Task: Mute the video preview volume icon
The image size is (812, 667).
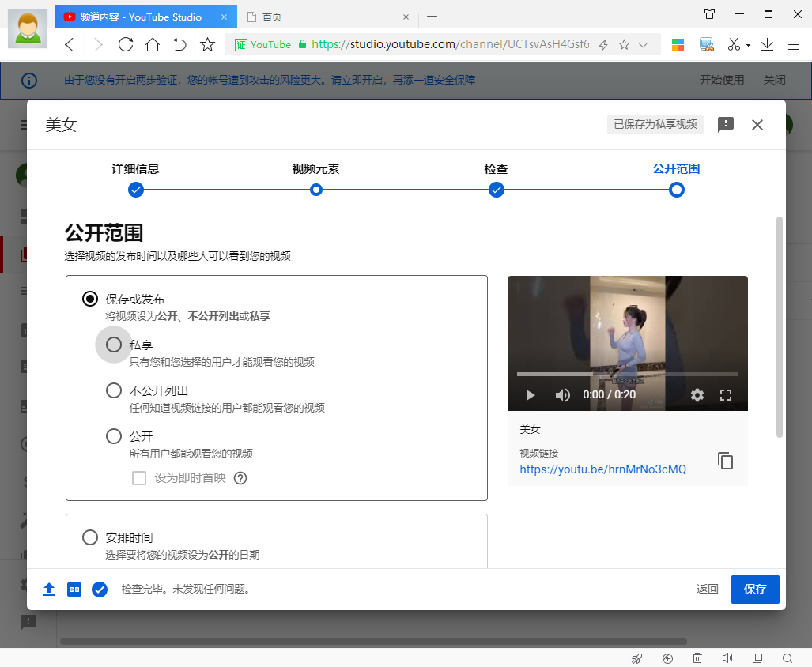Action: [562, 395]
